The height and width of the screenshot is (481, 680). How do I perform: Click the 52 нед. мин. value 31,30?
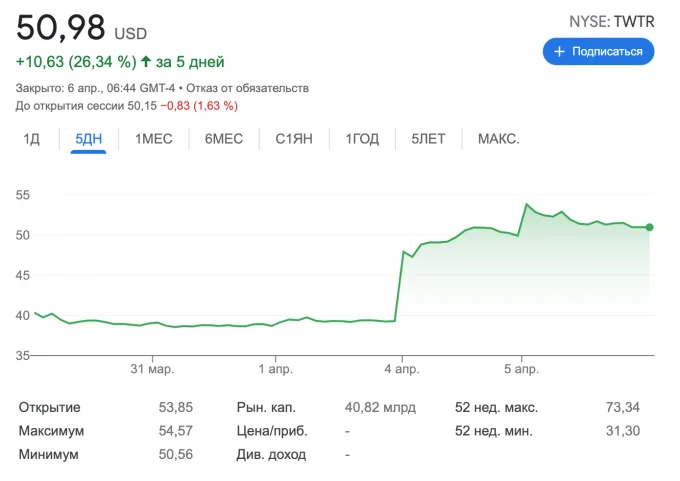[x=622, y=431]
